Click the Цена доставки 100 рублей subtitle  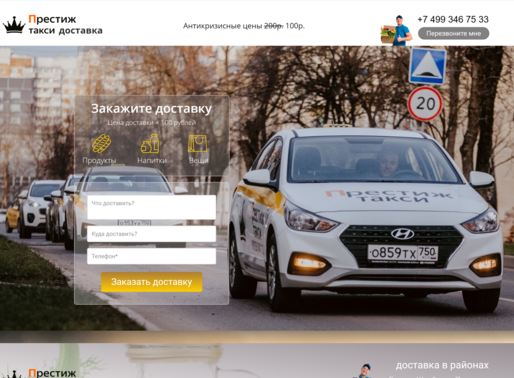click(x=151, y=123)
